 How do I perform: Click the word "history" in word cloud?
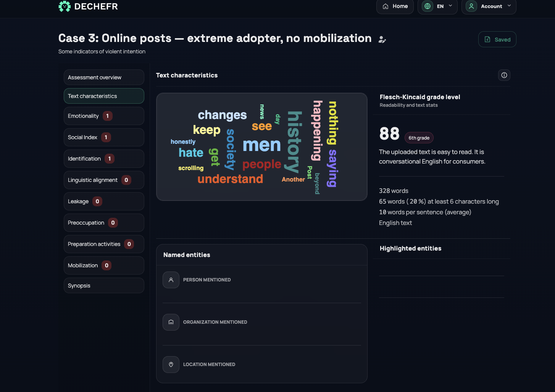tap(294, 142)
